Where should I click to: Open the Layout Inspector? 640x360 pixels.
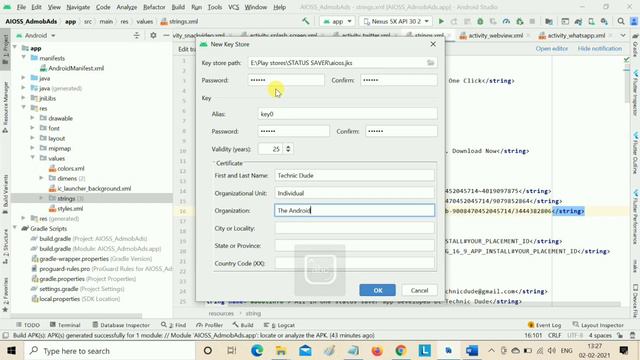[598, 325]
